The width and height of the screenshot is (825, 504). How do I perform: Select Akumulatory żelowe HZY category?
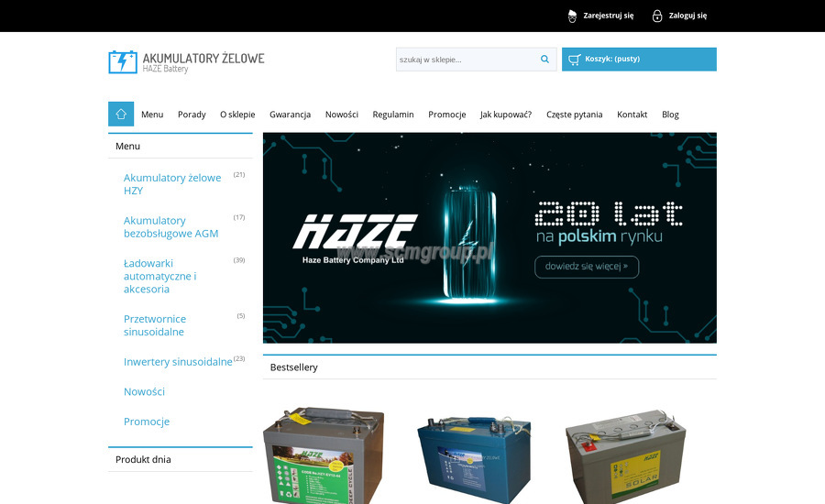[172, 184]
